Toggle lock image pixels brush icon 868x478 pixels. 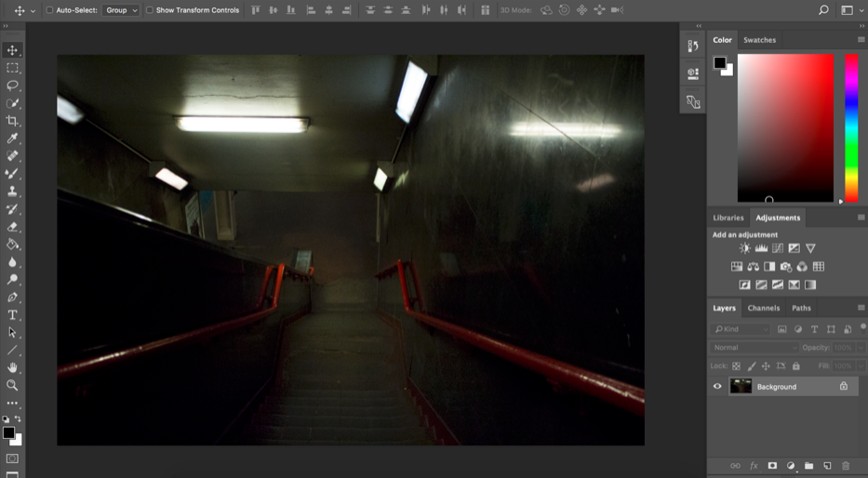click(x=752, y=366)
